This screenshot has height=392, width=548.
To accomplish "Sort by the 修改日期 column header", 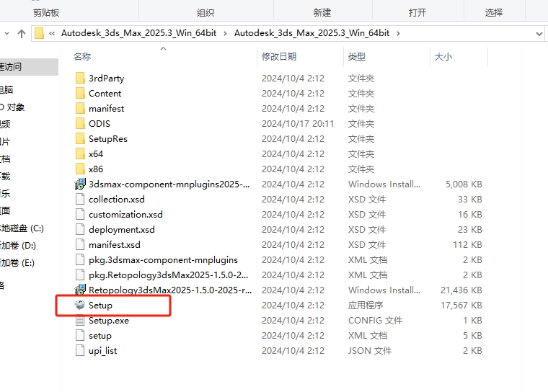I will click(279, 57).
